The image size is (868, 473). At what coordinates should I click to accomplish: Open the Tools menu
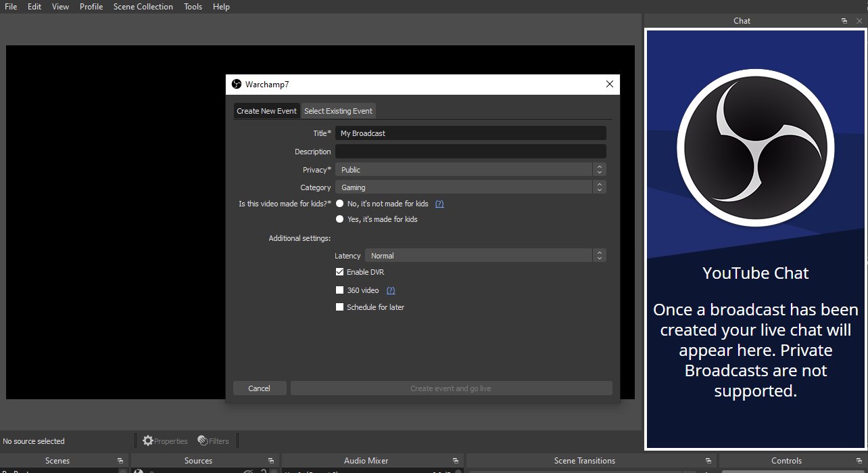pos(193,7)
